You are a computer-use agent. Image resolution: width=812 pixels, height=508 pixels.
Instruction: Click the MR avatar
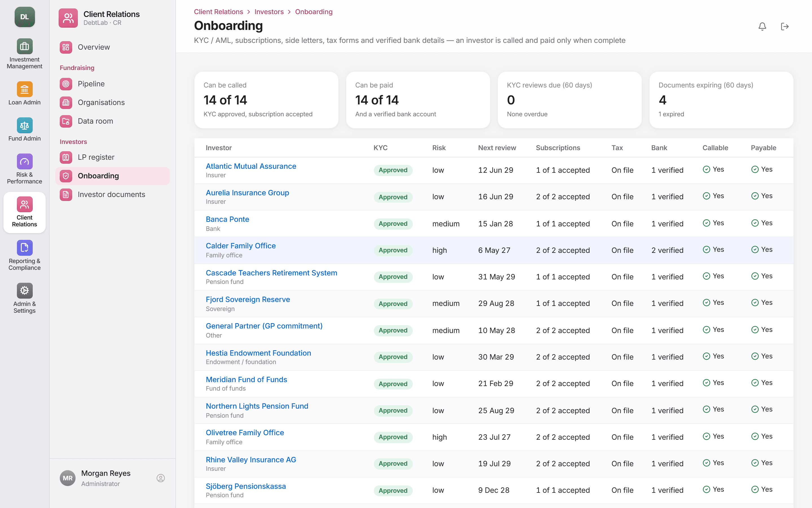[68, 478]
